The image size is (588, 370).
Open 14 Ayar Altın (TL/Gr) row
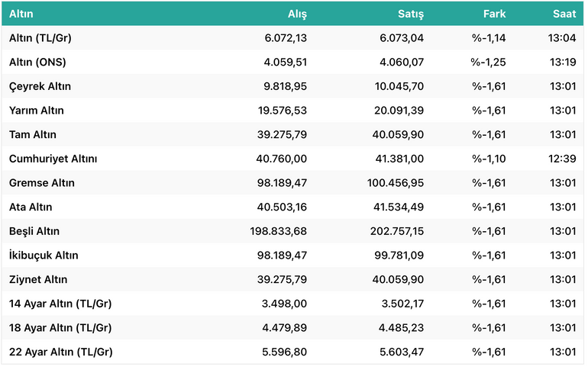tap(292, 304)
